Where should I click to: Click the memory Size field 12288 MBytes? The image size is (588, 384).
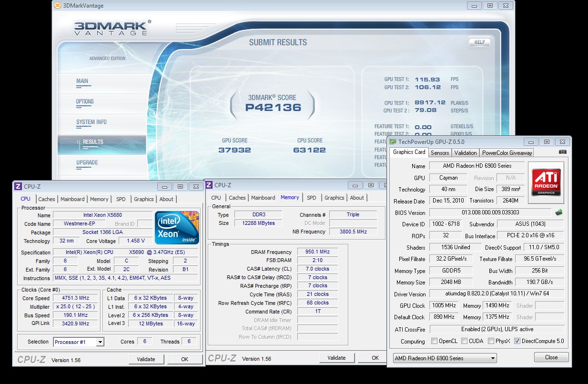pyautogui.click(x=257, y=223)
